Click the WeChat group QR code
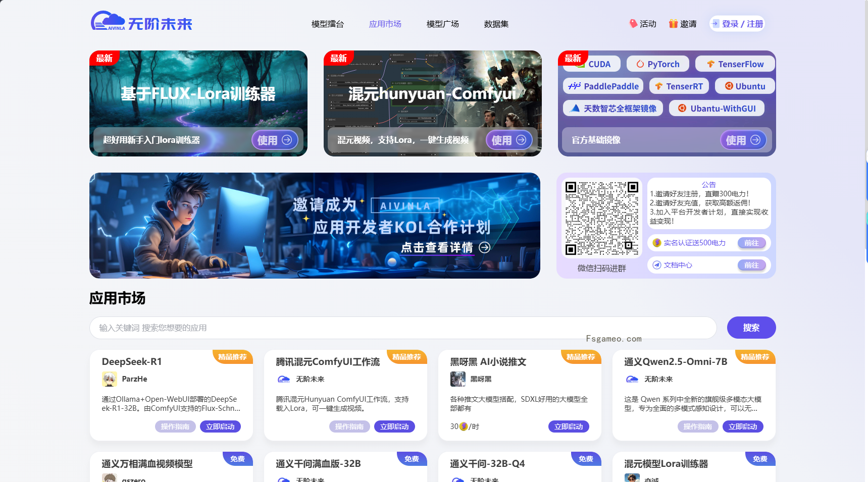The width and height of the screenshot is (868, 482). (601, 218)
